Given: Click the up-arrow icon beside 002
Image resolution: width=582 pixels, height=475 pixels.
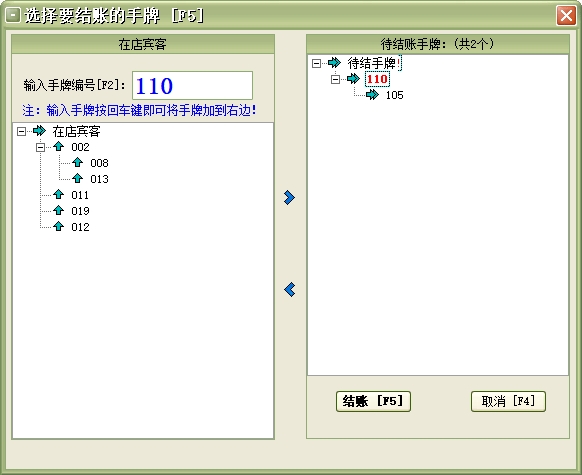Looking at the screenshot, I should [x=58, y=147].
